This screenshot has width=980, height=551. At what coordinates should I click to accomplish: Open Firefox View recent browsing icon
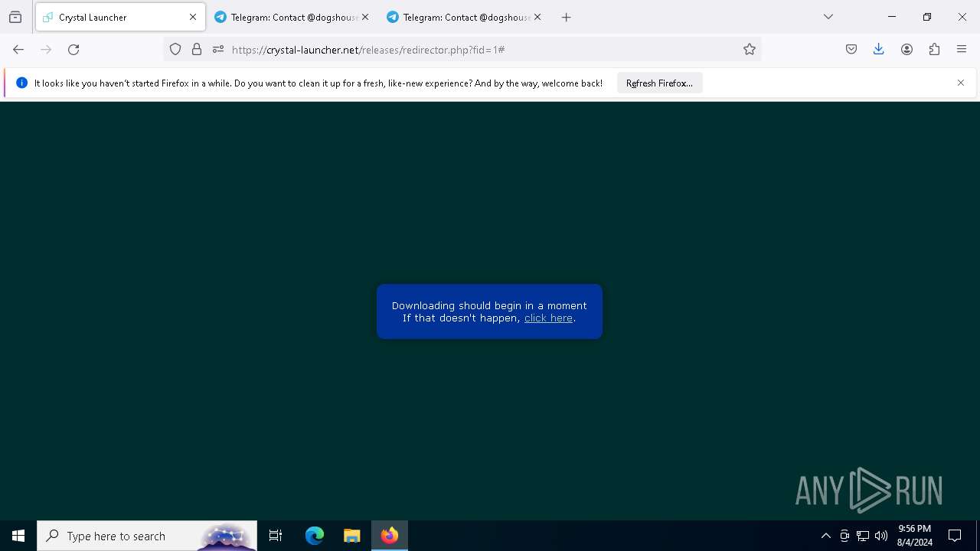(x=15, y=17)
